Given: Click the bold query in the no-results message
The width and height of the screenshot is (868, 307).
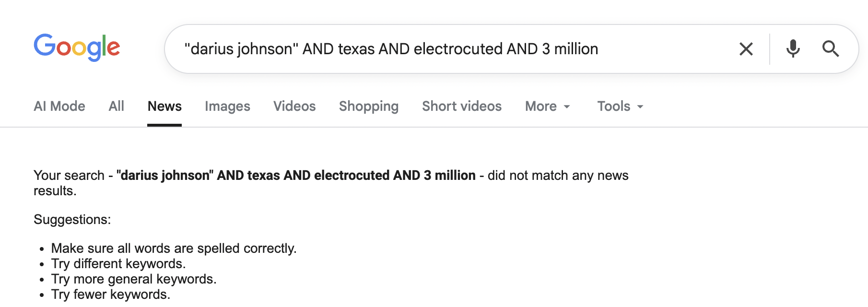Looking at the screenshot, I should pos(296,176).
